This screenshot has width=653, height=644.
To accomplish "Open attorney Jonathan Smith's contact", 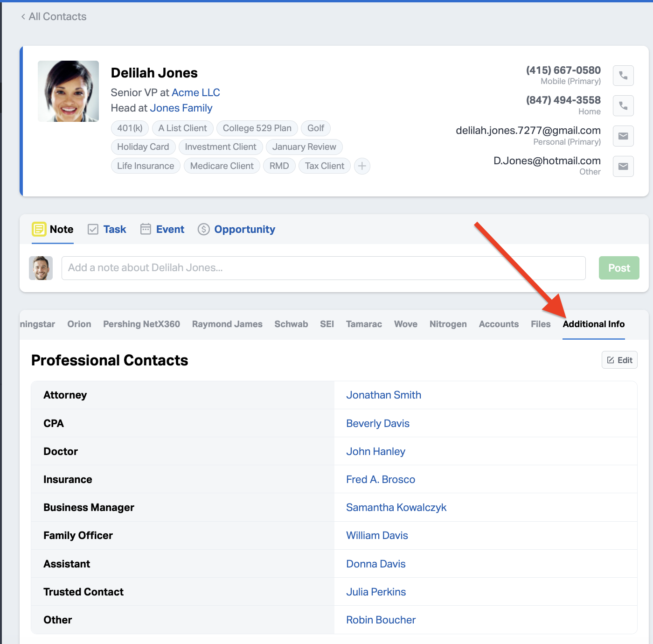I will click(383, 395).
